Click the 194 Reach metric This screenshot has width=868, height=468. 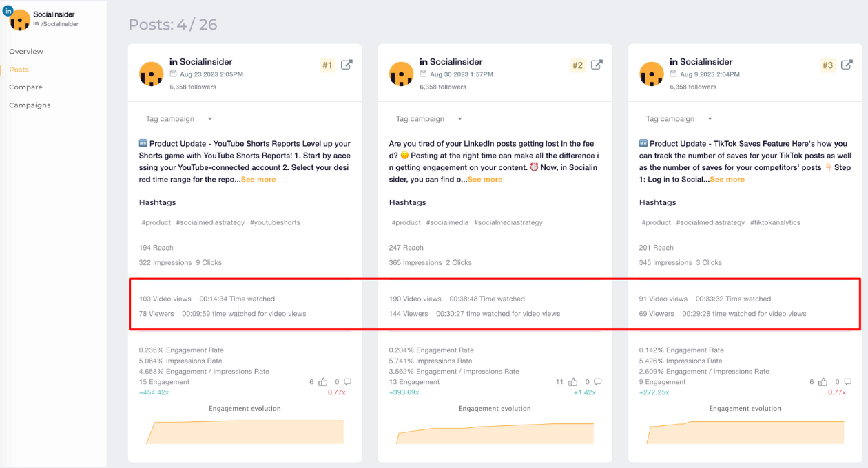tap(156, 248)
